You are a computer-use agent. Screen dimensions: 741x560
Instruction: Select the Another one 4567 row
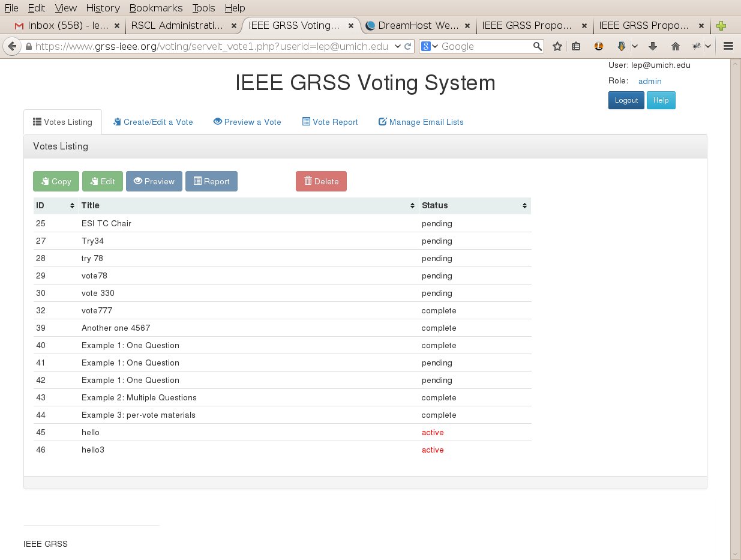coord(282,328)
